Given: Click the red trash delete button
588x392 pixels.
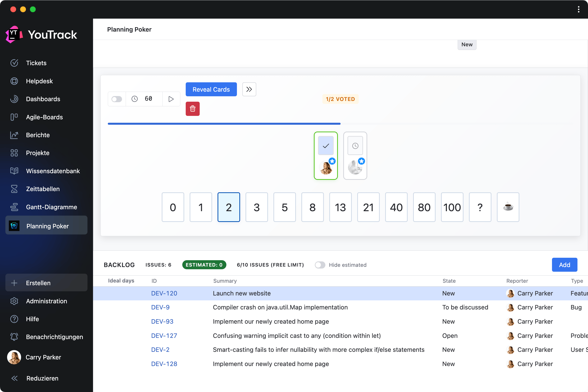Looking at the screenshot, I should point(193,109).
